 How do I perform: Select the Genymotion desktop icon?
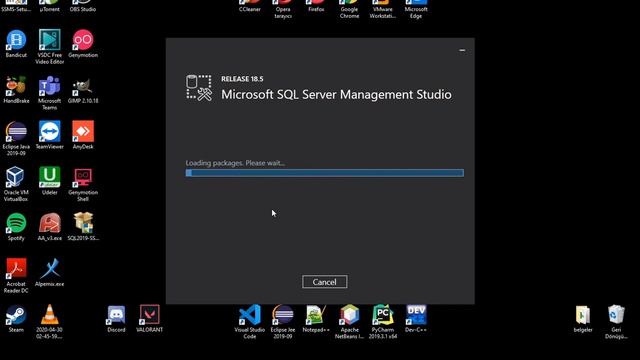pyautogui.click(x=83, y=40)
